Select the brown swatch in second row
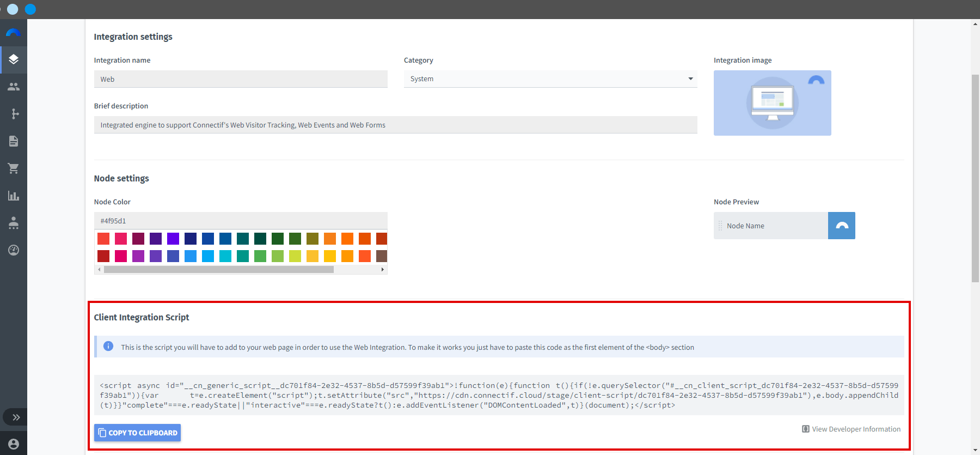 pyautogui.click(x=382, y=256)
